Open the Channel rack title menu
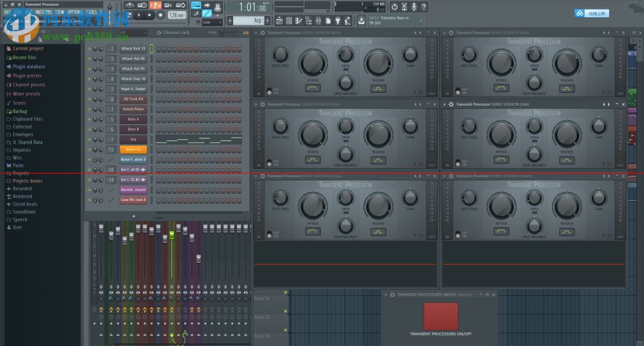This screenshot has height=346, width=644. click(x=176, y=32)
